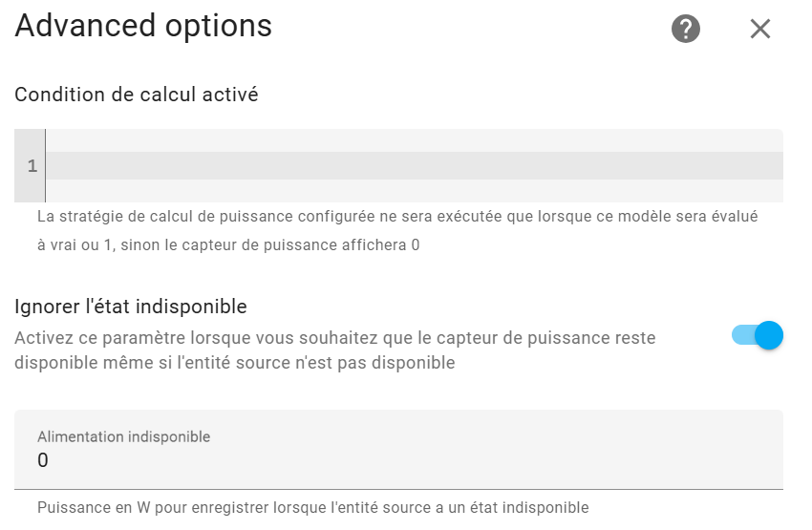Click the Condition de calcul activé label
This screenshot has height=530, width=812.
(x=137, y=95)
